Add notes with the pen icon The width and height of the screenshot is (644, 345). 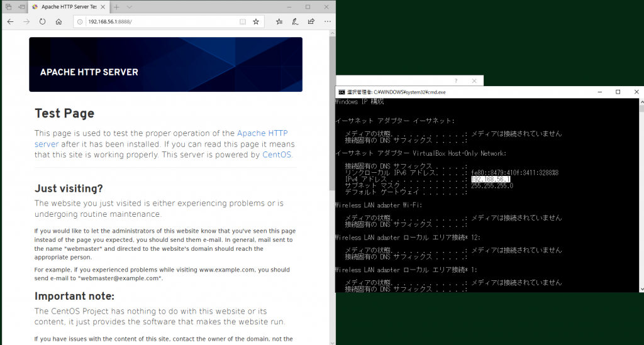click(x=295, y=22)
